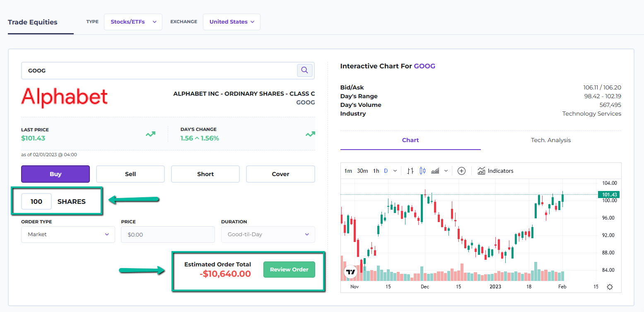
Task: Click the symbol search magnifier icon
Action: tap(304, 70)
